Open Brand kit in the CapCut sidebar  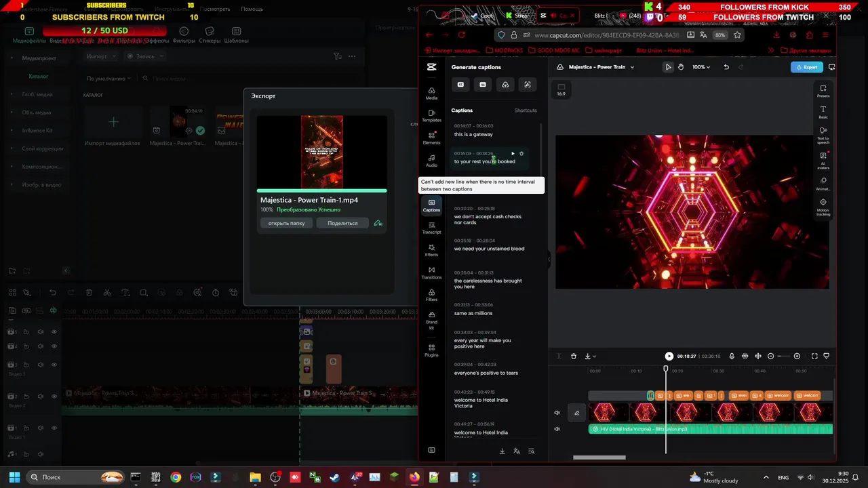[431, 321]
